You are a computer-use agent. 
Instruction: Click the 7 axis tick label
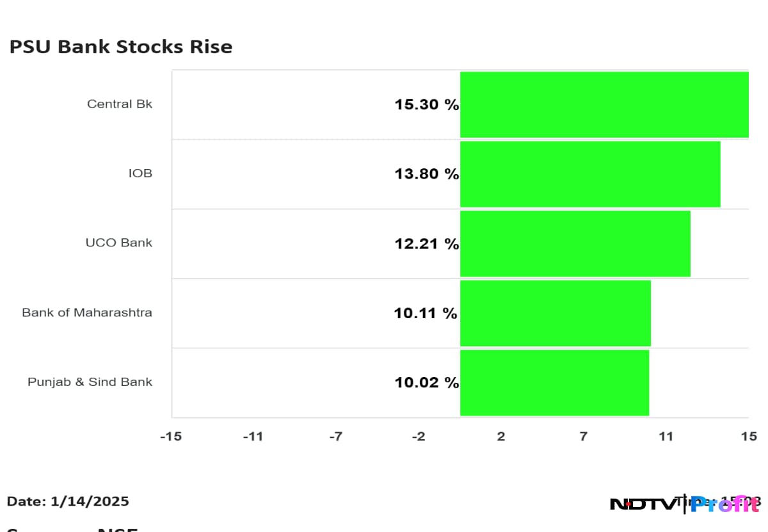point(583,437)
